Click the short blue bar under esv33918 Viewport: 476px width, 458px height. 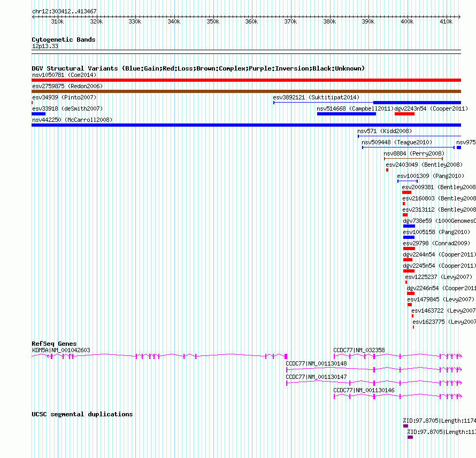tap(39, 114)
